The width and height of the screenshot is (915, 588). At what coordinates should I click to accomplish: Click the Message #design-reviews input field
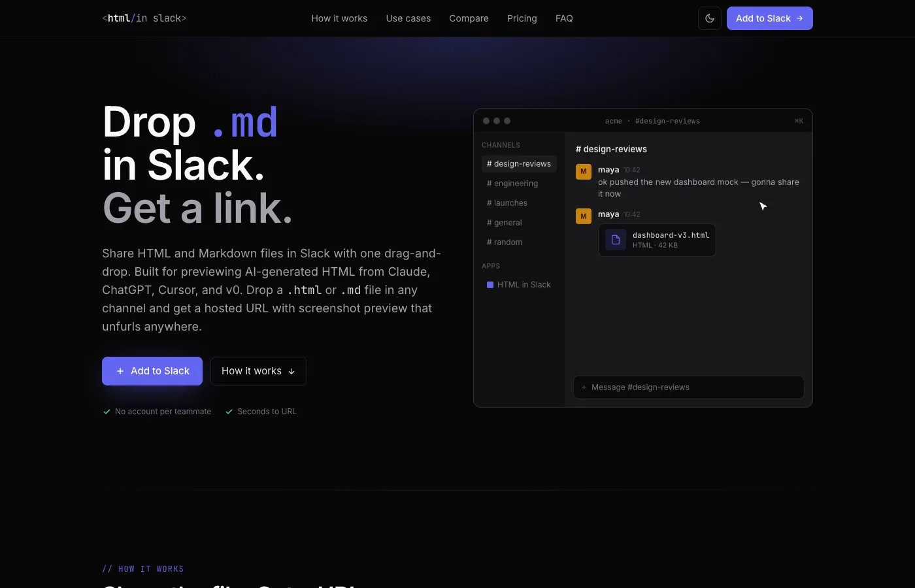(x=689, y=387)
